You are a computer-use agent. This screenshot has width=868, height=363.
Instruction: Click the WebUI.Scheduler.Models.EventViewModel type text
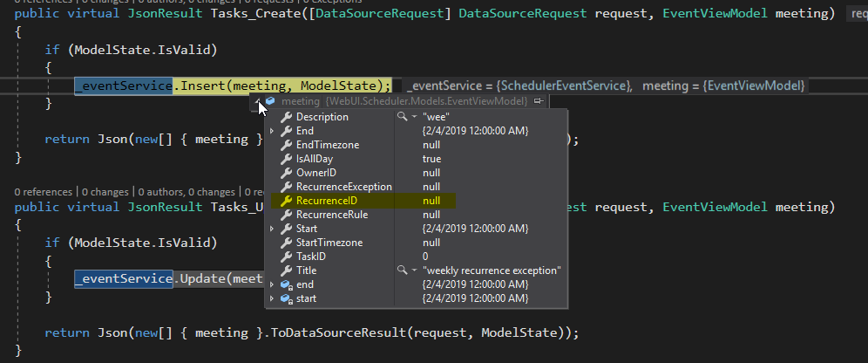426,101
